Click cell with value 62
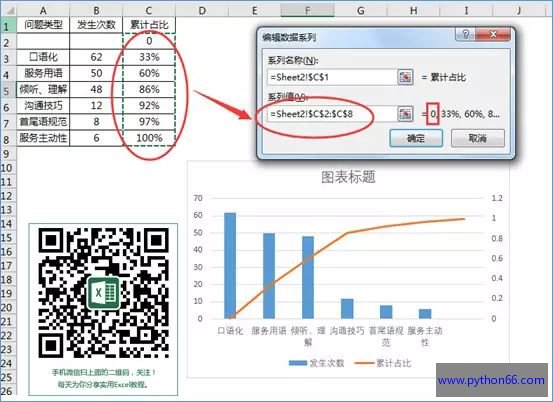 point(96,57)
